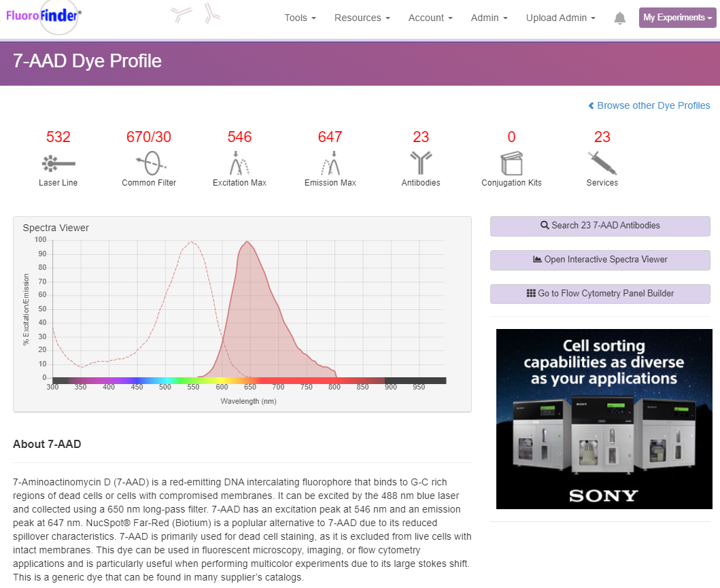Open the My Experiments dropdown button
Viewport: 720px width, 588px height.
click(677, 18)
